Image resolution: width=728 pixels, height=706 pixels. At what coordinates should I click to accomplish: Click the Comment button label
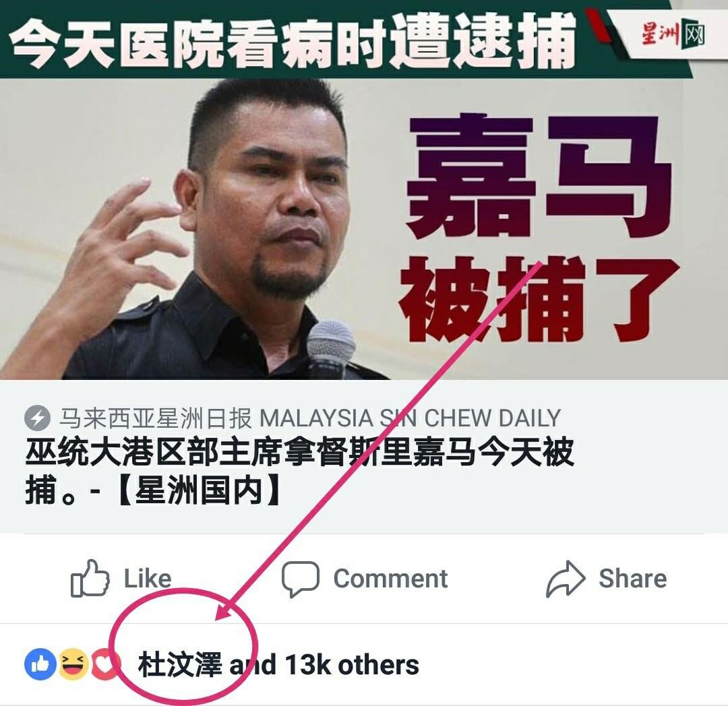(390, 579)
